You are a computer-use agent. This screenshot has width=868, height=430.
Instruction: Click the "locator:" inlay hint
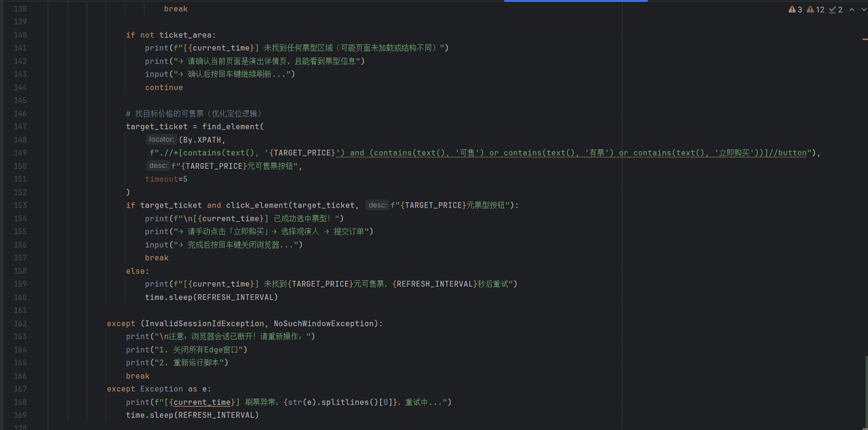[x=161, y=140]
